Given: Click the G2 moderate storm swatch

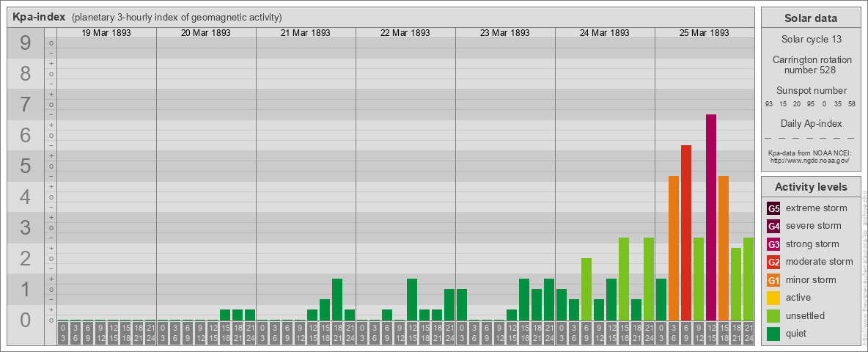Looking at the screenshot, I should (773, 262).
